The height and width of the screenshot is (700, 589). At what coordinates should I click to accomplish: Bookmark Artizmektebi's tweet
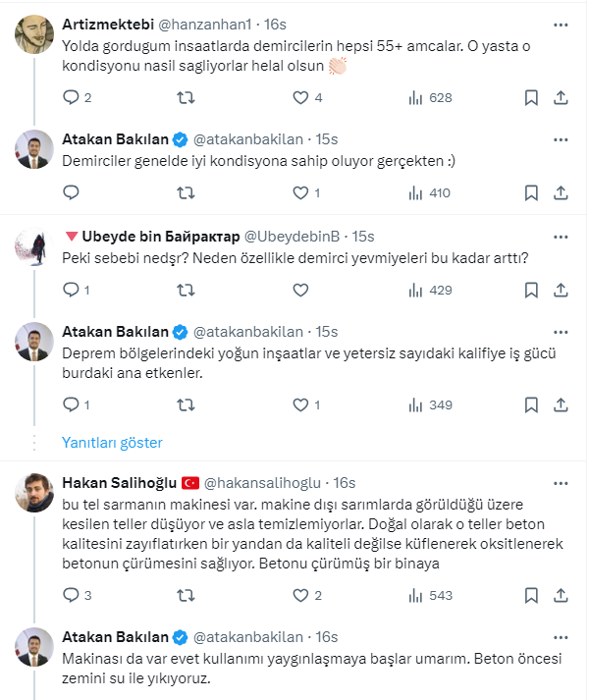[x=531, y=97]
